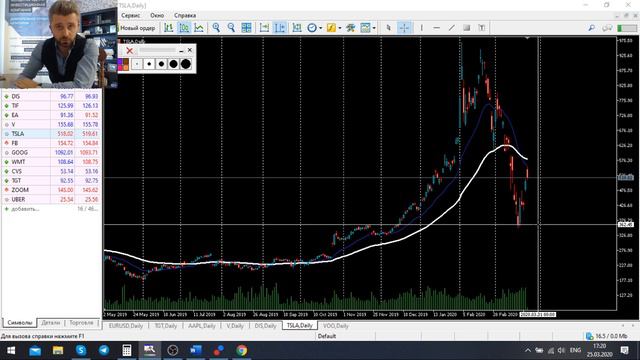The image size is (640, 360).
Task: Open the yellow objects icon
Action: tap(331, 28)
